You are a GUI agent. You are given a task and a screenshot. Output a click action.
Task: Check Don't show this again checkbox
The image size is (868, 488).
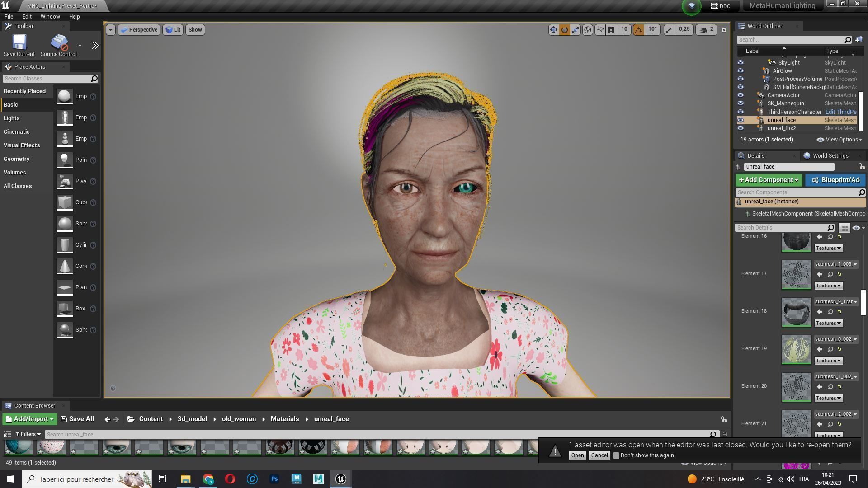[616, 455]
